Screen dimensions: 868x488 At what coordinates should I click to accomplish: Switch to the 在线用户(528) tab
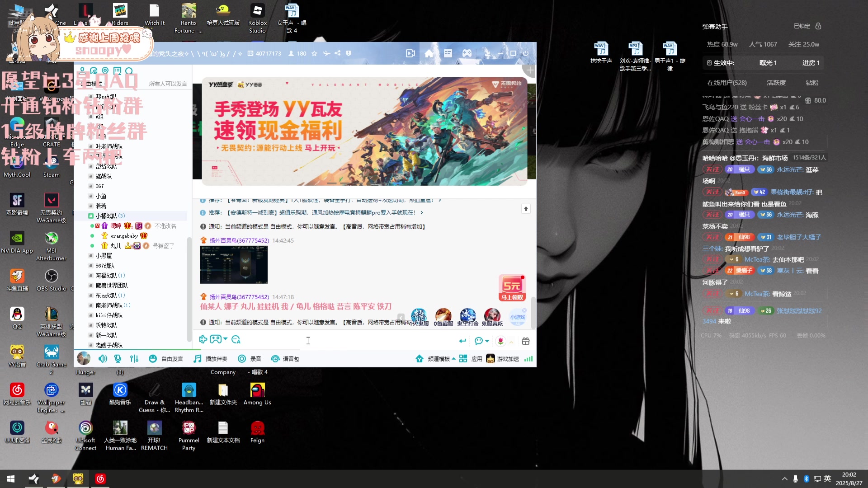click(x=727, y=83)
